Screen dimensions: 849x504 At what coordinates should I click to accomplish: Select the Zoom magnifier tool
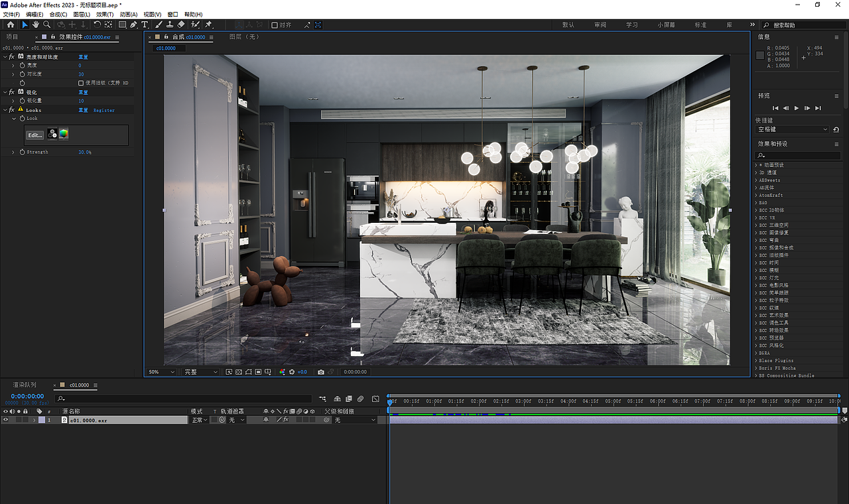pos(46,25)
